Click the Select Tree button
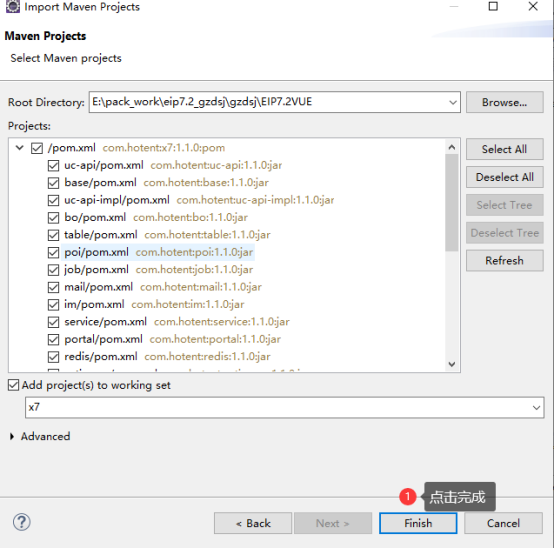The height and width of the screenshot is (548, 554). [x=505, y=205]
